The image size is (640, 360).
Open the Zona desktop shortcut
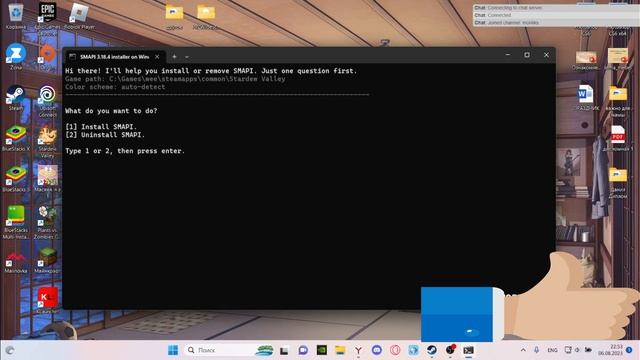tap(16, 56)
